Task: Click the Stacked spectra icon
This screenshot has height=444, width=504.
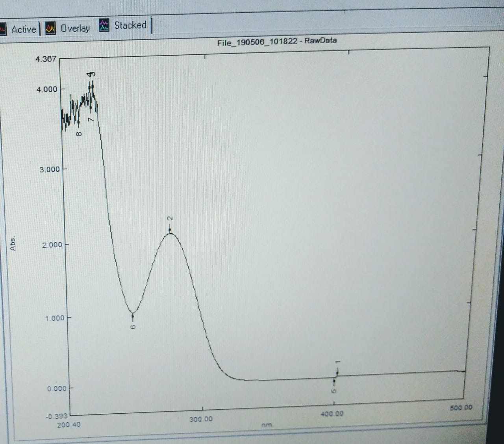Action: pos(104,25)
